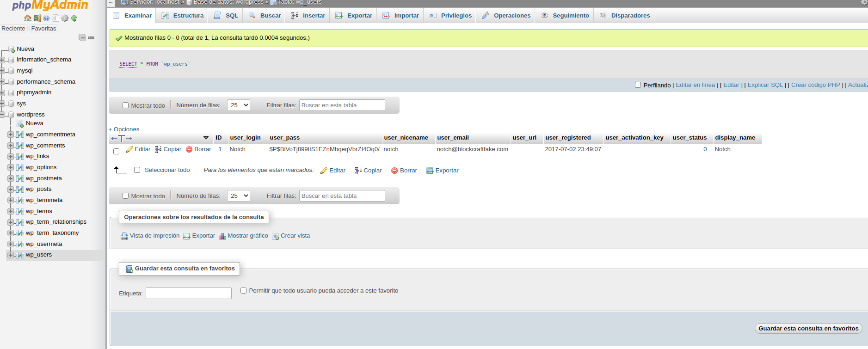Click the Mostrar gráfico chart icon
Image resolution: width=868 pixels, height=349 pixels.
pos(222,236)
